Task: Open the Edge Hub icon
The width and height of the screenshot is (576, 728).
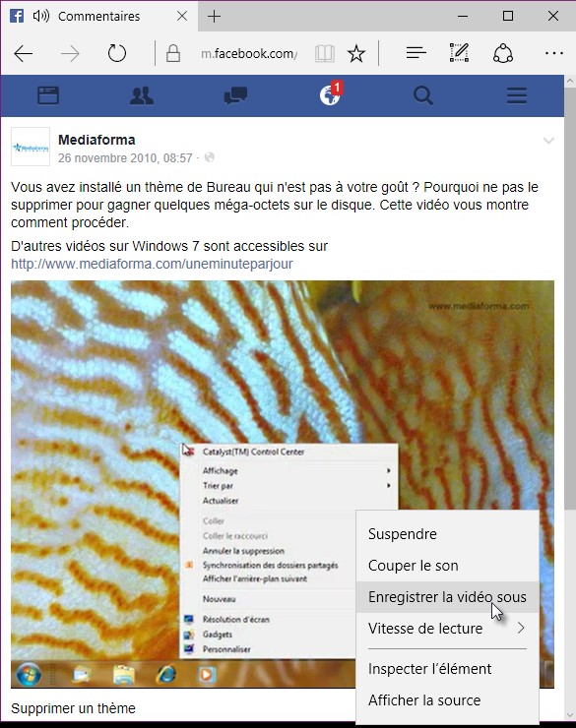Action: click(x=416, y=53)
